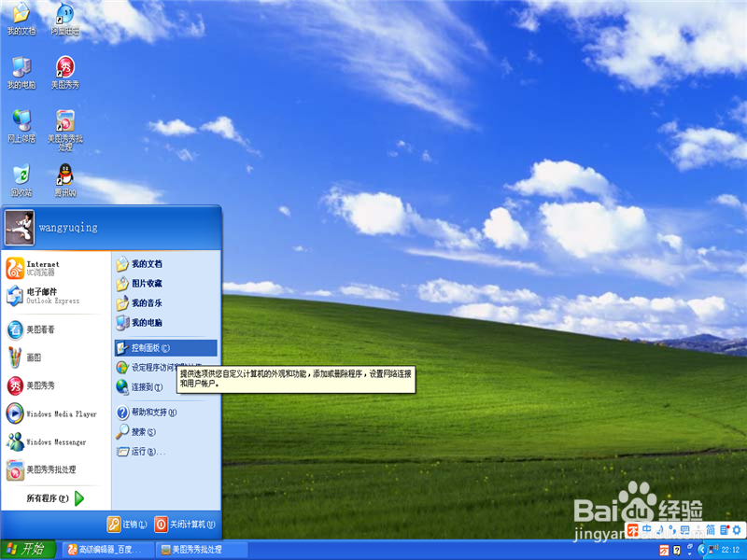Click the network connection tray icon
This screenshot has height=560, width=747.
[x=713, y=550]
